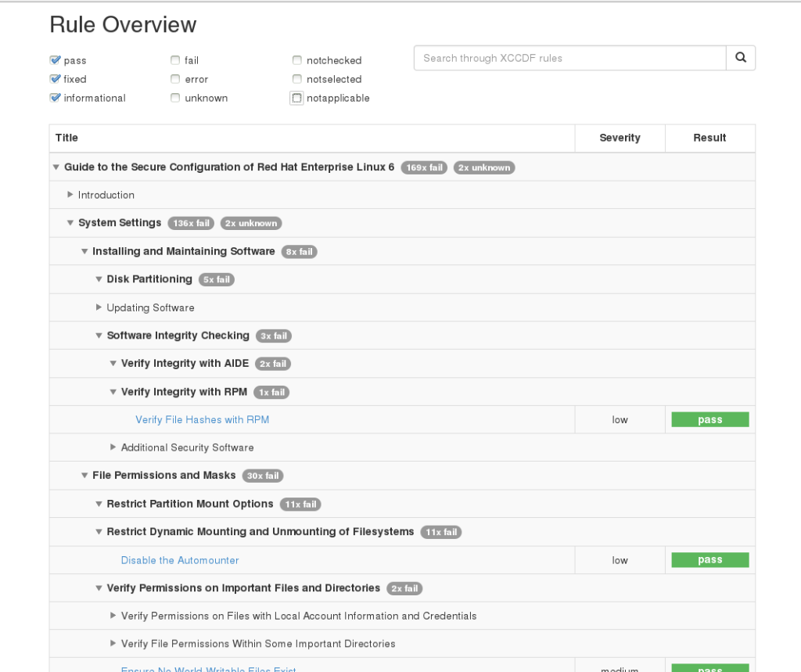Click the 3x fail badge on Software Integrity Checking
801x672 pixels.
click(274, 336)
